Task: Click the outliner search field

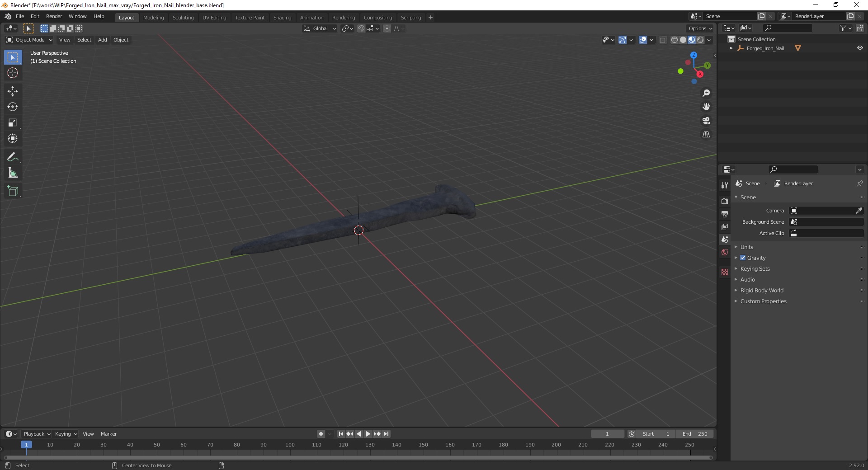Action: (x=787, y=28)
